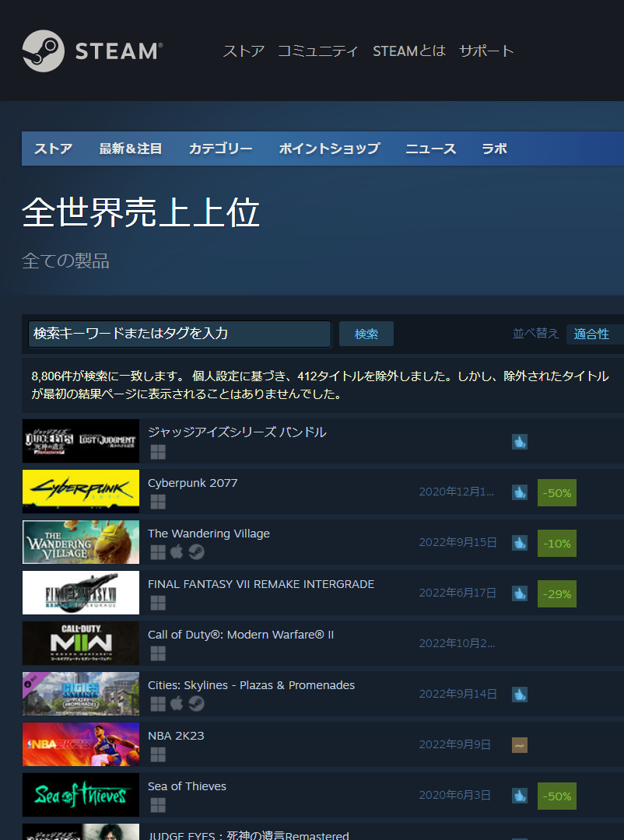Click the Cyberpunk 2077 thumbnail image
Image resolution: width=624 pixels, height=840 pixels.
point(81,492)
